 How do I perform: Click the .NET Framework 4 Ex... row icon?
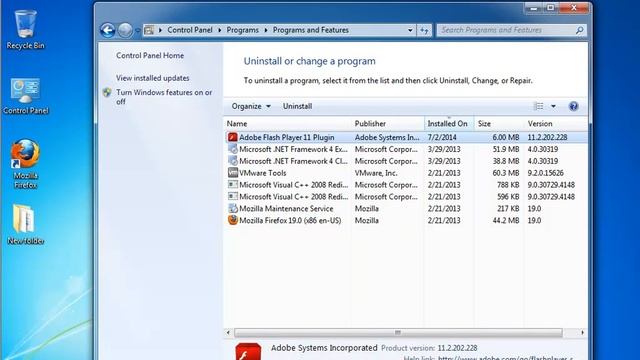click(233, 149)
